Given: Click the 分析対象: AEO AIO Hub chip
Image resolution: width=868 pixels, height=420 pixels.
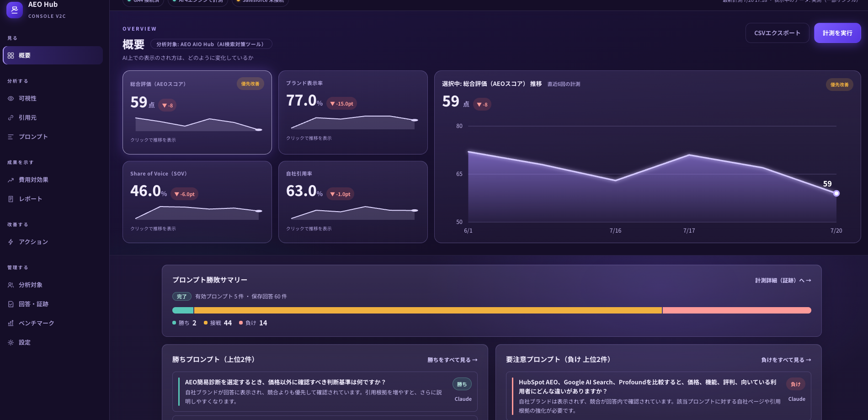Looking at the screenshot, I should coord(211,44).
